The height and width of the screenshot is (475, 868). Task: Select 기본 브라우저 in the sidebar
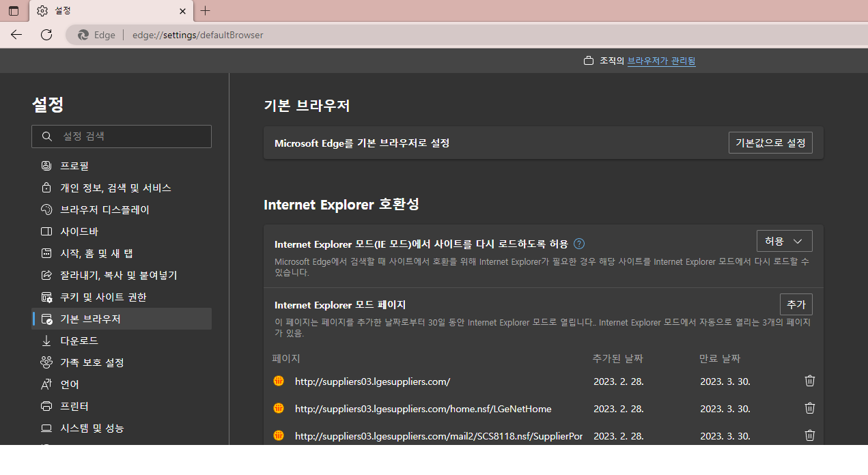[122, 319]
